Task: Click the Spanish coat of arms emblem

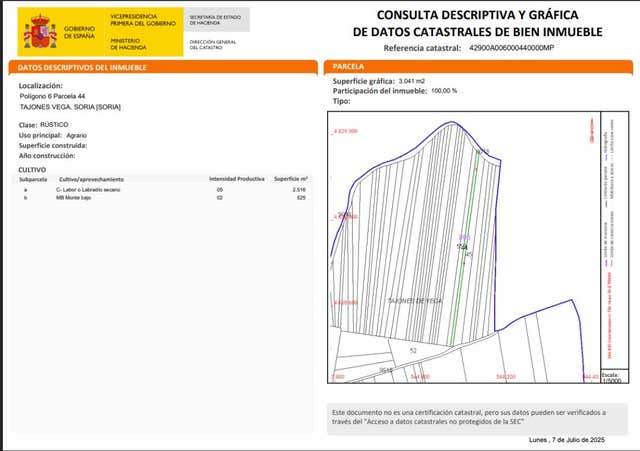Action: (41, 32)
